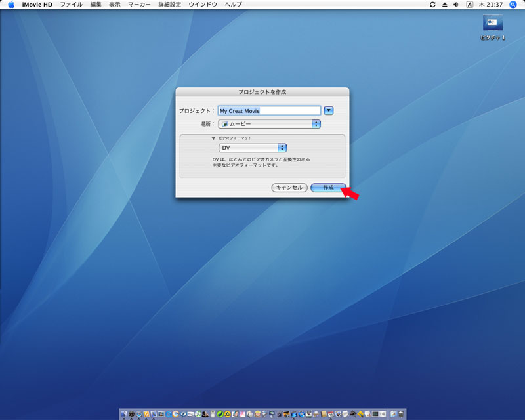Click the input method A icon
The image size is (525, 420).
470,5
